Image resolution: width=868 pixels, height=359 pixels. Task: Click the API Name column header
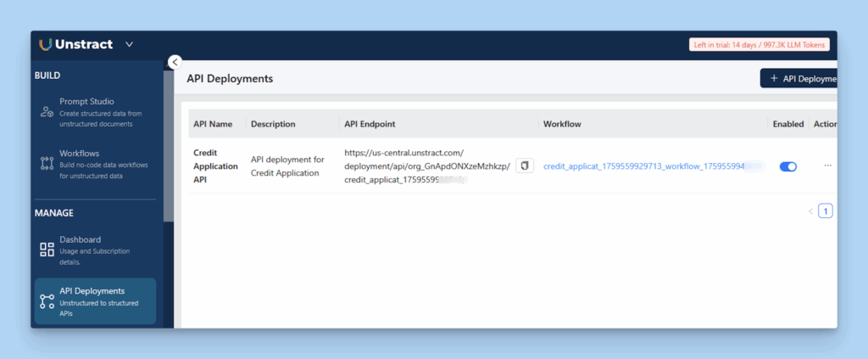213,124
